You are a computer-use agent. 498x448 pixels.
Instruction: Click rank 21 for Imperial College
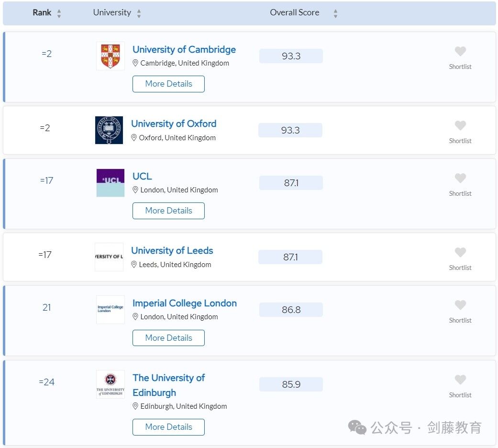point(47,308)
